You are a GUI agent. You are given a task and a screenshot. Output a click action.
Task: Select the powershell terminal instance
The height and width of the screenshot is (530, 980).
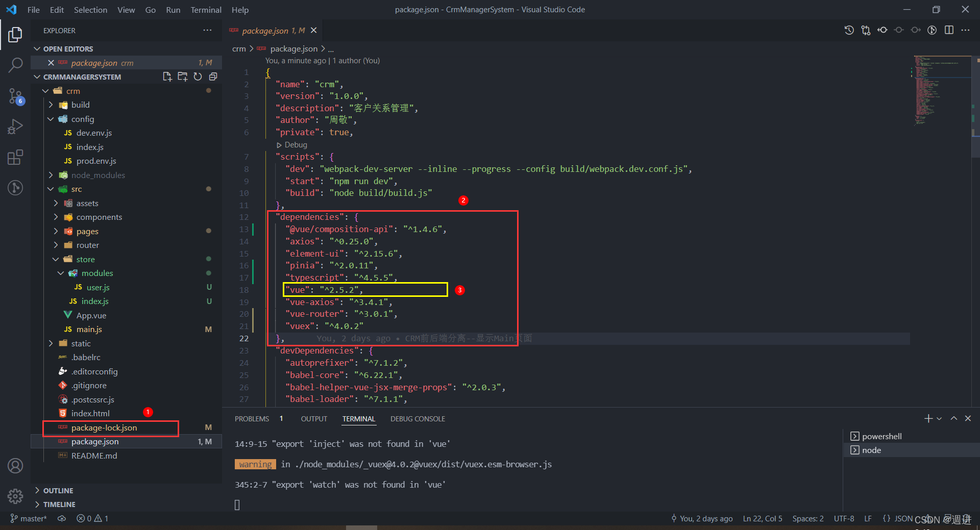tap(881, 436)
